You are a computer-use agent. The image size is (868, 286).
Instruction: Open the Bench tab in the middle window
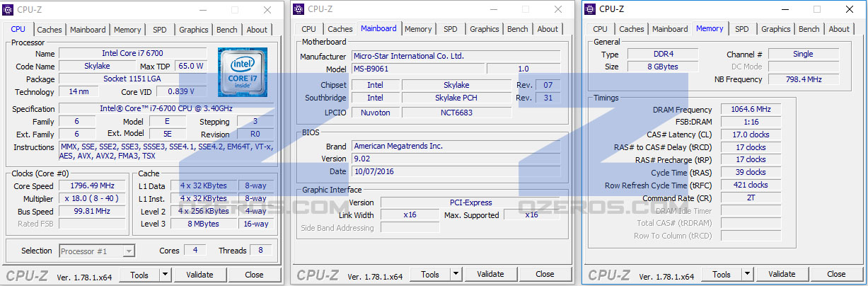coord(518,30)
